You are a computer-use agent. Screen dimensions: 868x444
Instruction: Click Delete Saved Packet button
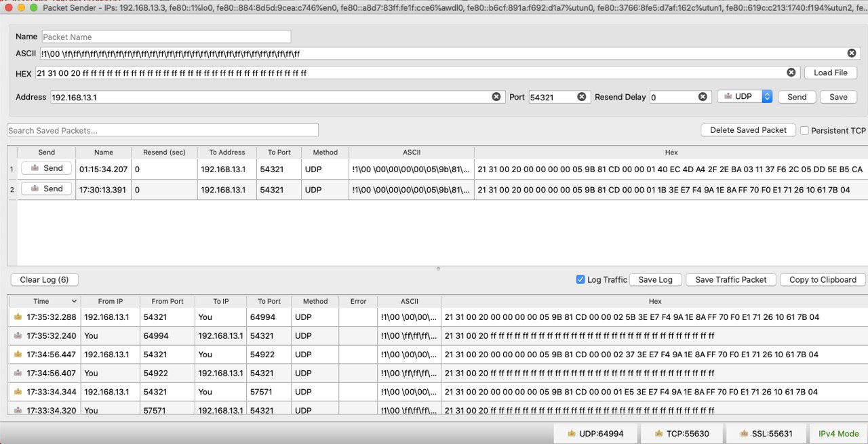[x=748, y=130]
